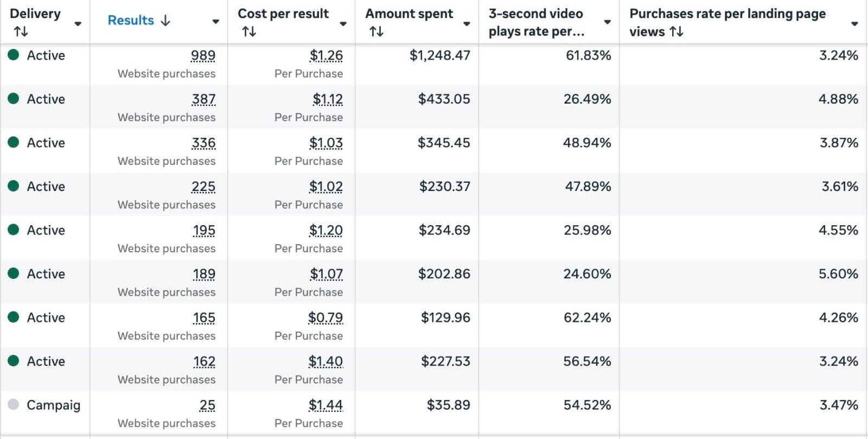
Task: Click the 387 website purchases value
Action: tap(203, 99)
